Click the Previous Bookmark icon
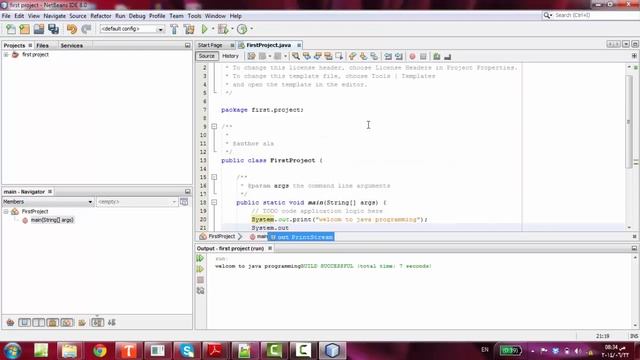The image size is (640, 360). (352, 56)
